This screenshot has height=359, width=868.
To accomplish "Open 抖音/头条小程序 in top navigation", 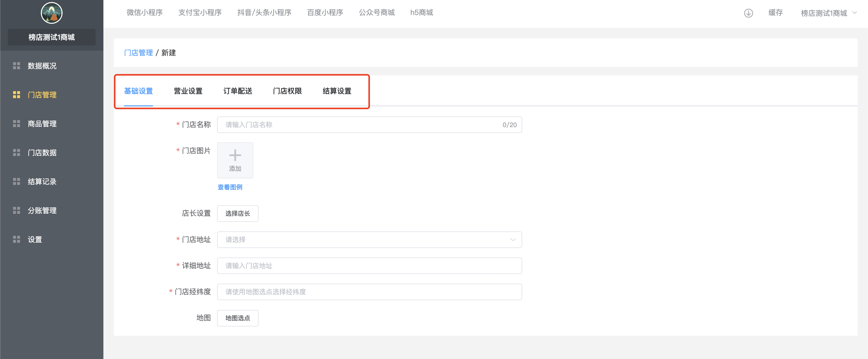I will 264,12.
